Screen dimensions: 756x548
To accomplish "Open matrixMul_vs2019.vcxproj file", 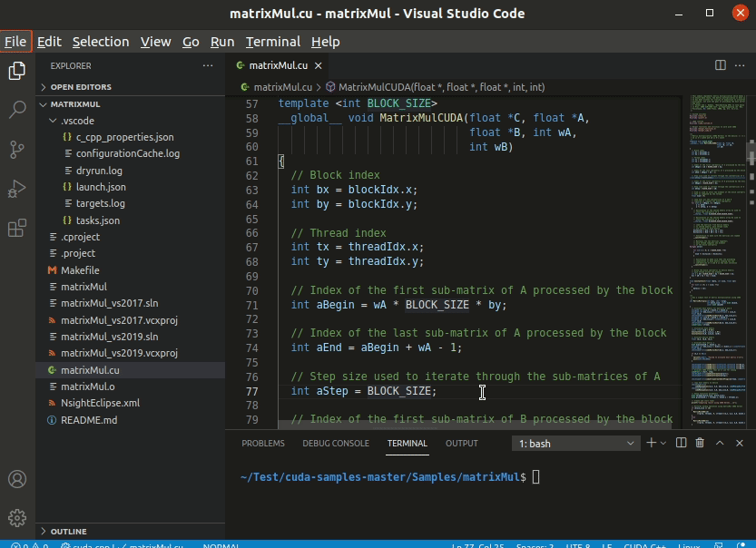I will point(130,353).
